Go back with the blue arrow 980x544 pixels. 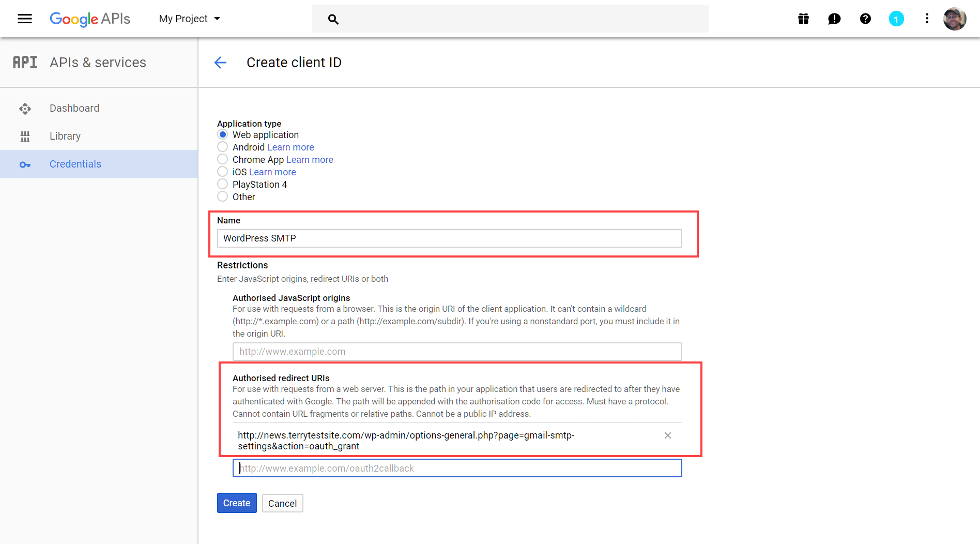click(220, 63)
